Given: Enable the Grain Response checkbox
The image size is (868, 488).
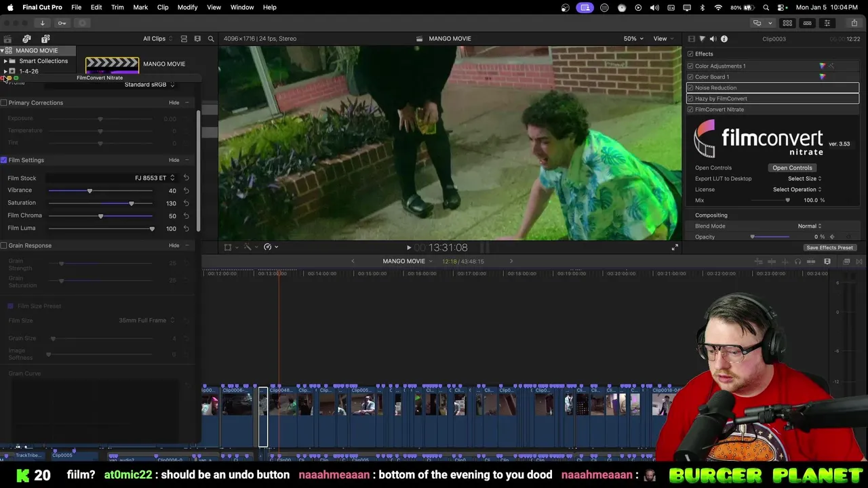Looking at the screenshot, I should (4, 245).
